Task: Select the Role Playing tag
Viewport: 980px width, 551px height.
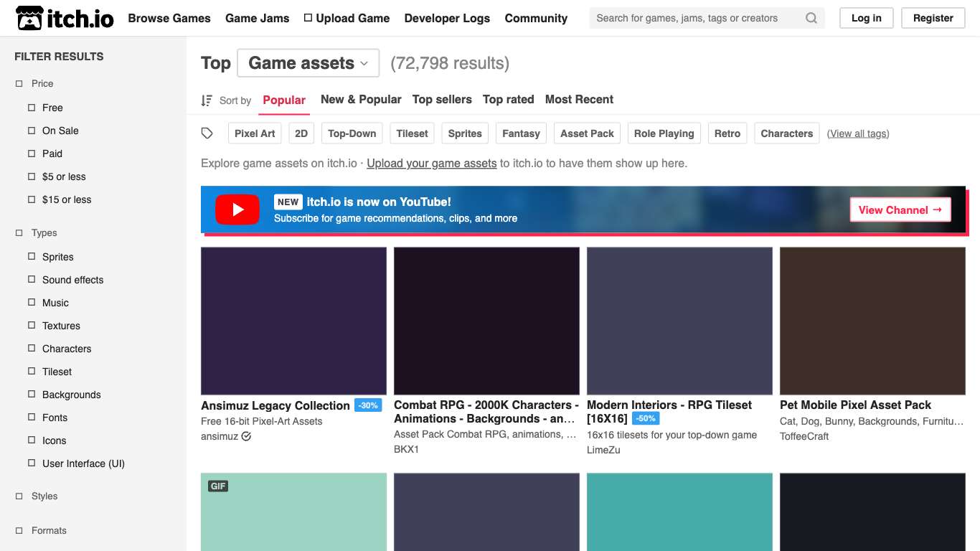Action: click(664, 133)
